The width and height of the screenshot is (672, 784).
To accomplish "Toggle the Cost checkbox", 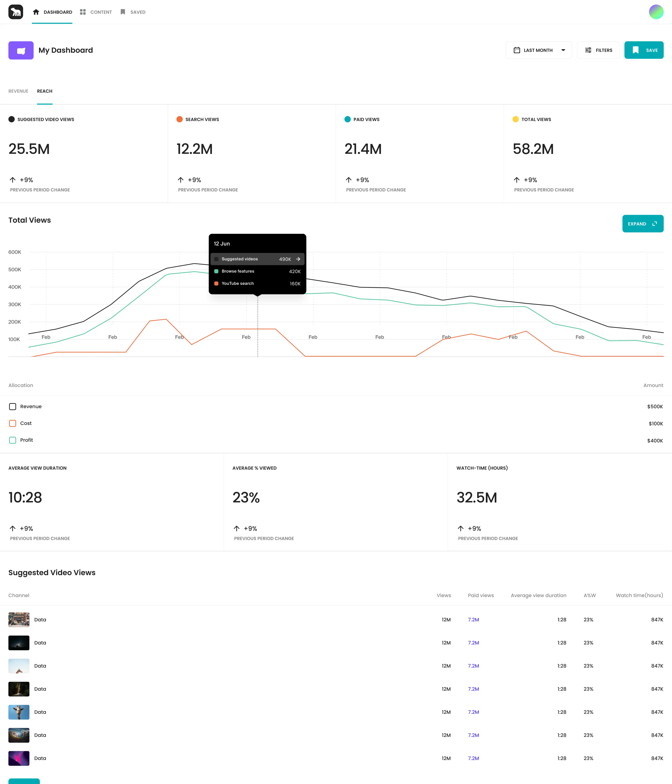I will click(x=12, y=423).
